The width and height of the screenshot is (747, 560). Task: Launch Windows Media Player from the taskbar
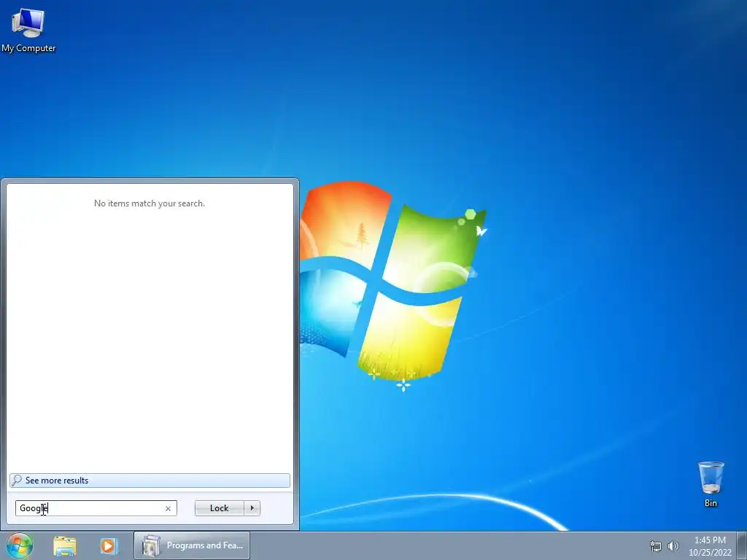[109, 545]
